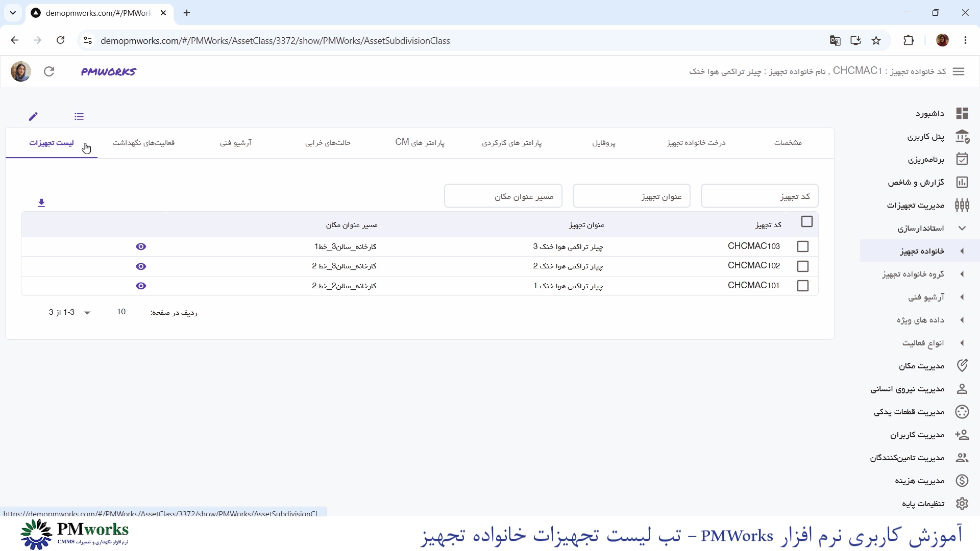980x551 pixels.
Task: Open the rows-per-page dropdown arrow
Action: 87,313
